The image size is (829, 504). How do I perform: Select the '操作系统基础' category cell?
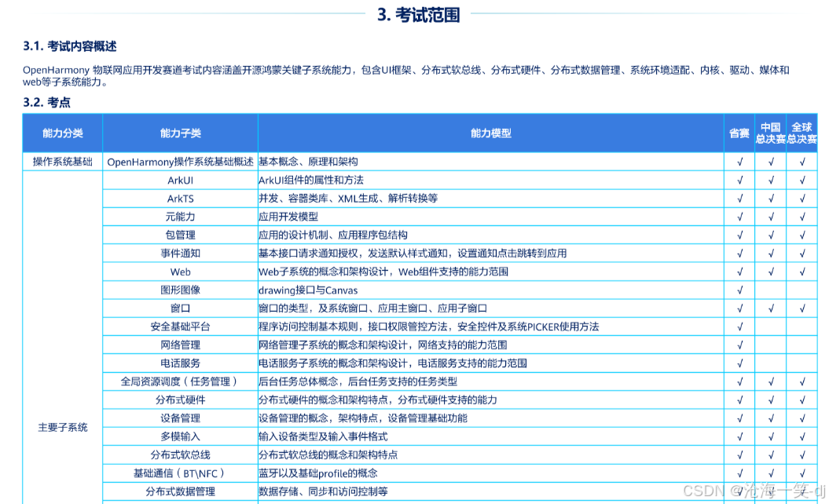click(62, 162)
